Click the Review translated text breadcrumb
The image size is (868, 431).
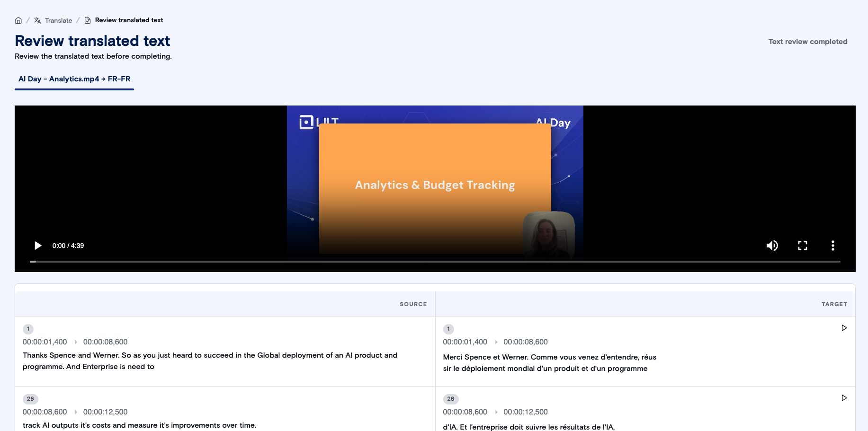click(x=129, y=20)
